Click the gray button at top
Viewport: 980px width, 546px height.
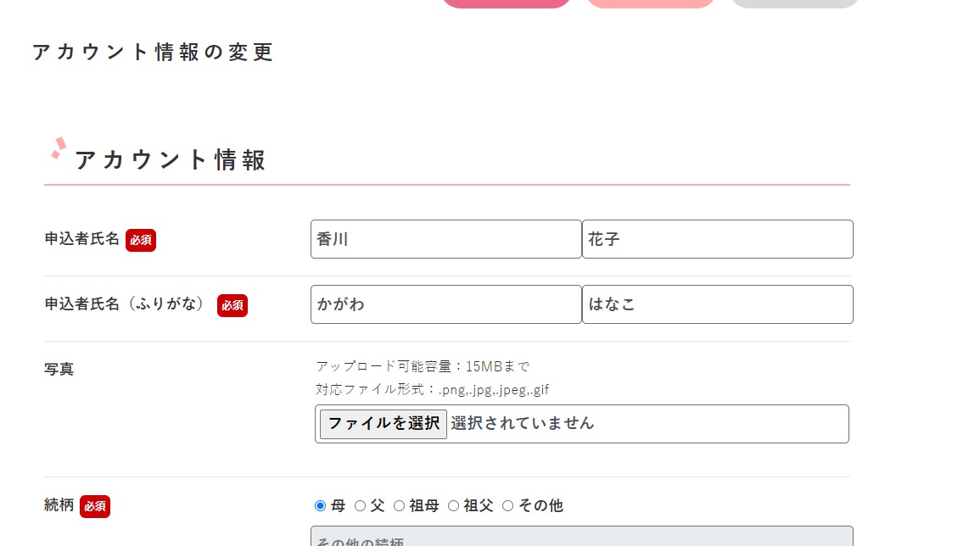pos(795,3)
